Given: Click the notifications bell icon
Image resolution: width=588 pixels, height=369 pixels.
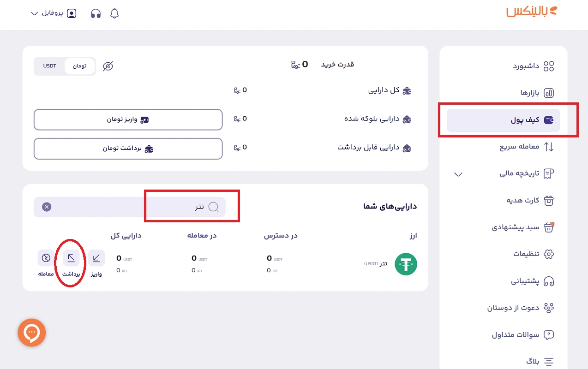Looking at the screenshot, I should [x=114, y=13].
